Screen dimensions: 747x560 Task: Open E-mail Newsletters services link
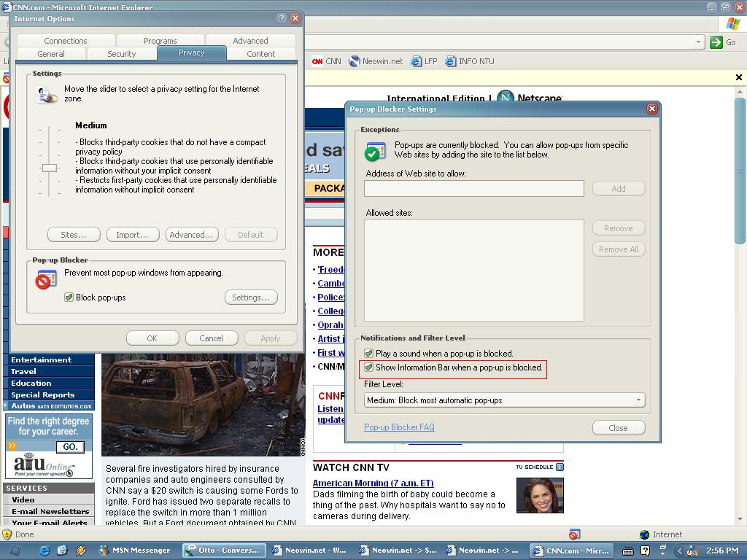click(x=49, y=511)
